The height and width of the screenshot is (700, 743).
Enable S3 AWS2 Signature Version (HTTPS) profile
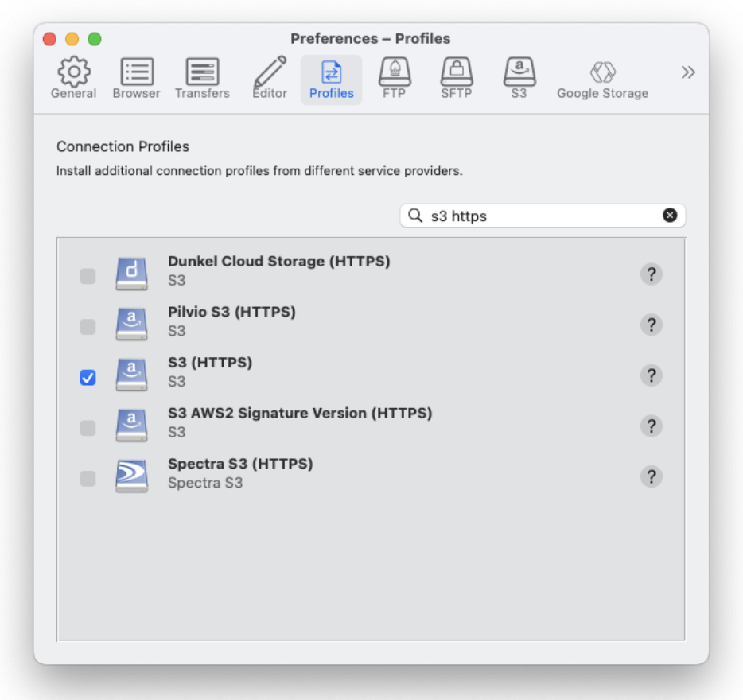(88, 429)
